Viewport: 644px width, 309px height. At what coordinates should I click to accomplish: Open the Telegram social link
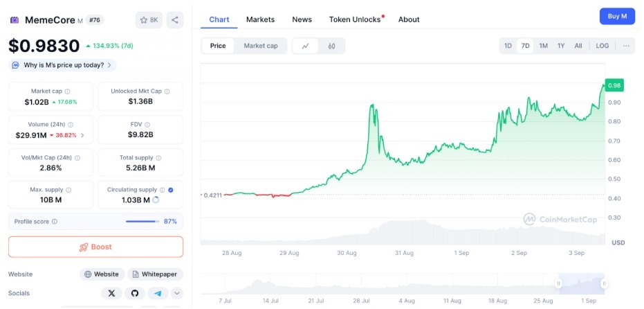click(158, 293)
